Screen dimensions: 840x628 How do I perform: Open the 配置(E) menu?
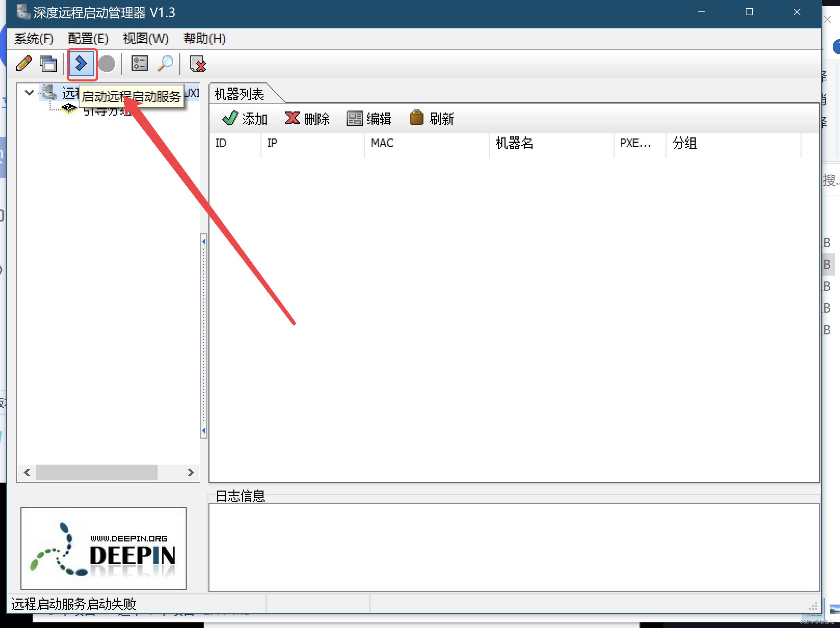[88, 38]
